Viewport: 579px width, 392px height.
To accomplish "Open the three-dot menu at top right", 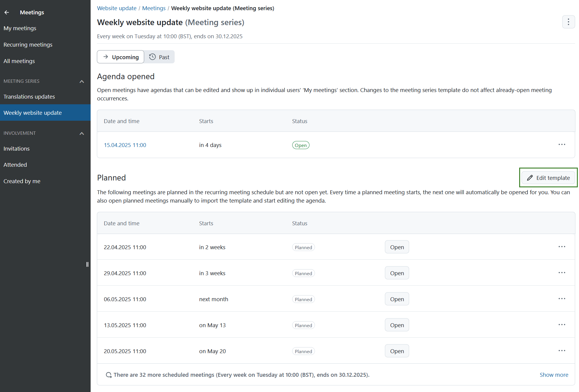I will (568, 22).
